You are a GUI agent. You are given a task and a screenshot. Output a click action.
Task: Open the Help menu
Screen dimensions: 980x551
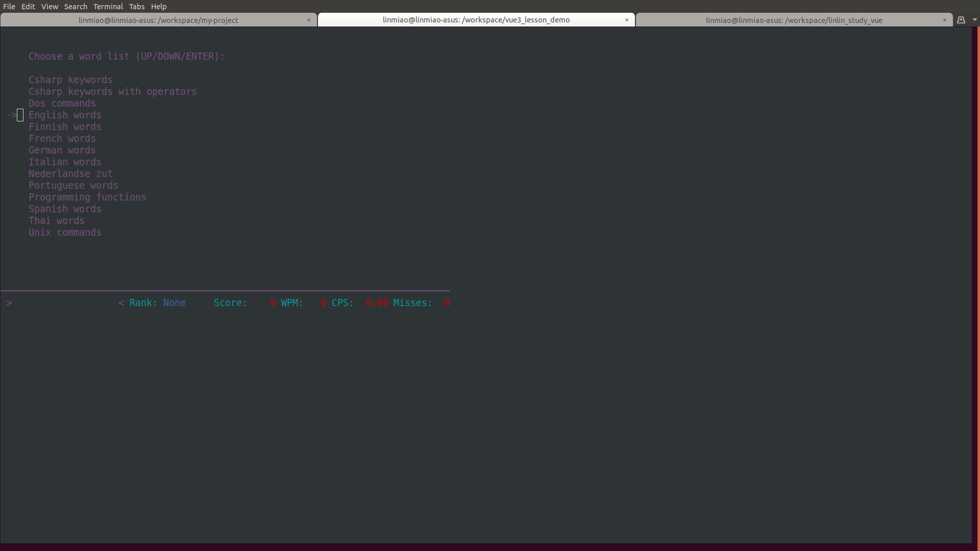(x=159, y=7)
